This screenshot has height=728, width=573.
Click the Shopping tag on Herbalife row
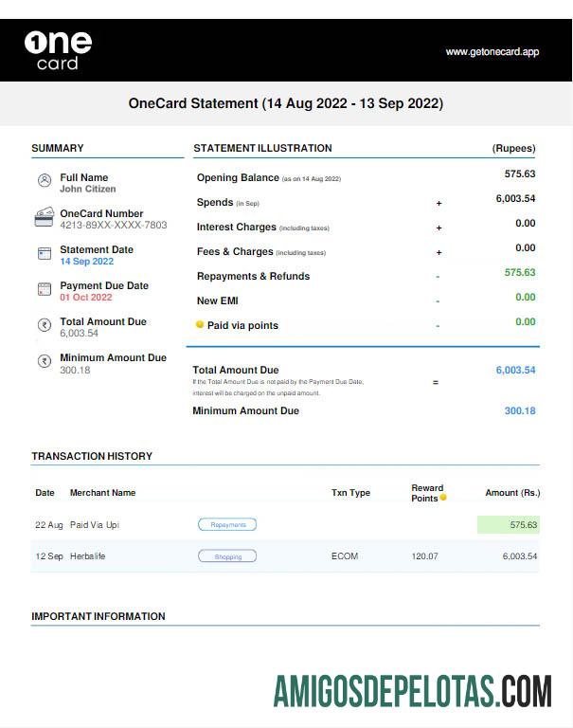click(x=227, y=556)
